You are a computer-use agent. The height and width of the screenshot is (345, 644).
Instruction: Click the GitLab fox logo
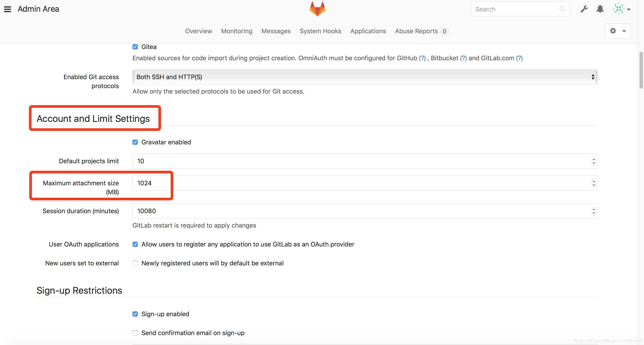tap(317, 9)
